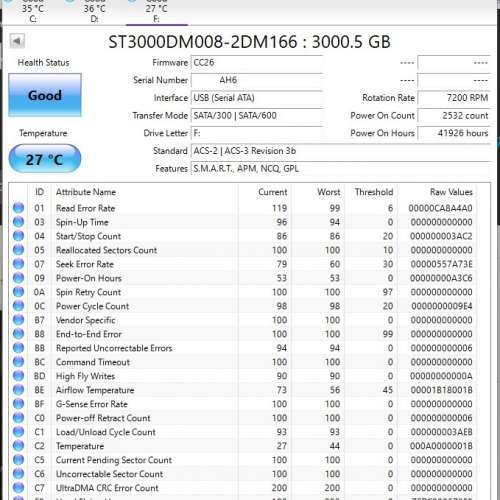Click status orb for UltraDMA CRC Error Count
This screenshot has width=500, height=500.
coord(19,488)
